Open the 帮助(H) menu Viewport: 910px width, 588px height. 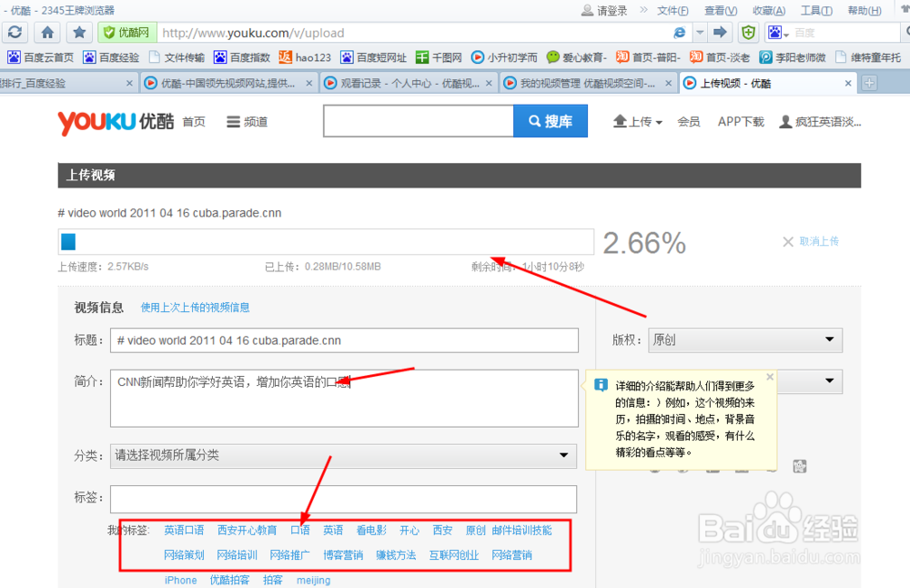(x=864, y=10)
